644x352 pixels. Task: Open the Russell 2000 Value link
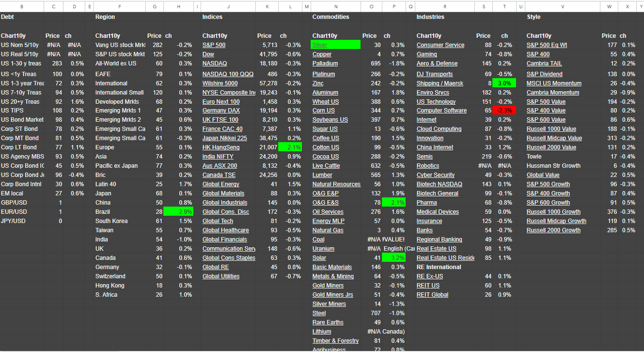pos(551,147)
